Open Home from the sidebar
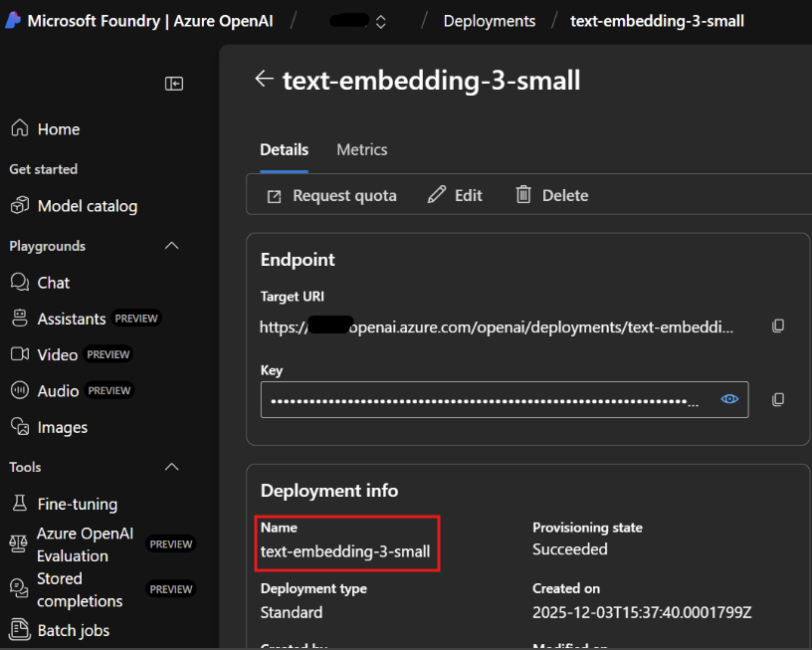The width and height of the screenshot is (812, 650). (58, 129)
